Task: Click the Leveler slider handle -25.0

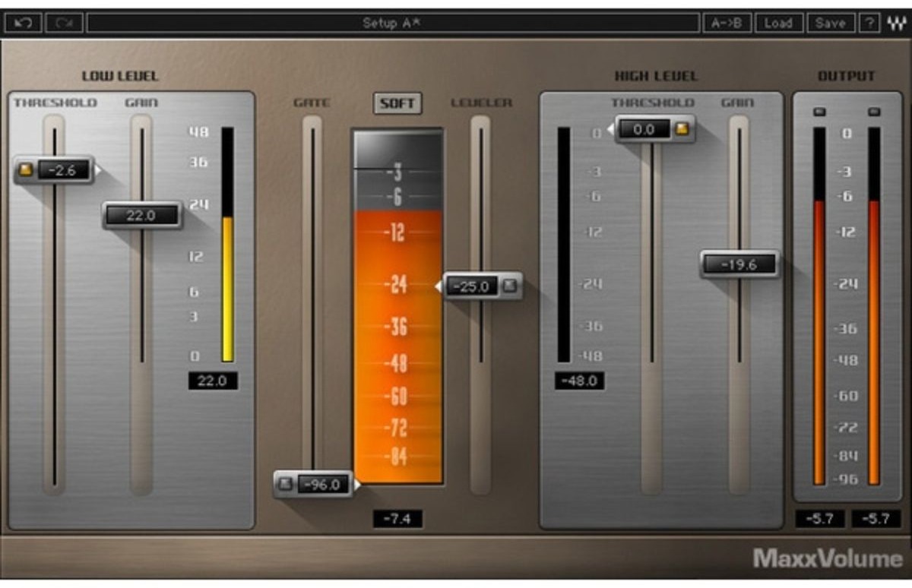Action: (482, 286)
